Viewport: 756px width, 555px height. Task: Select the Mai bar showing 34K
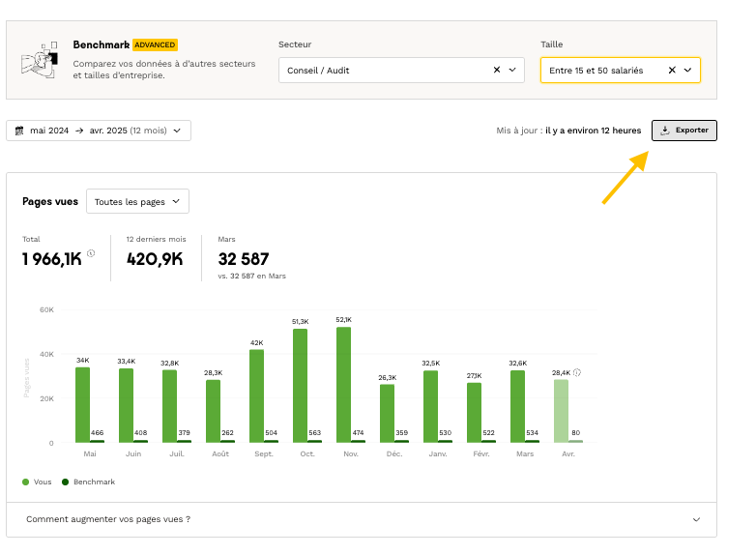(x=82, y=405)
